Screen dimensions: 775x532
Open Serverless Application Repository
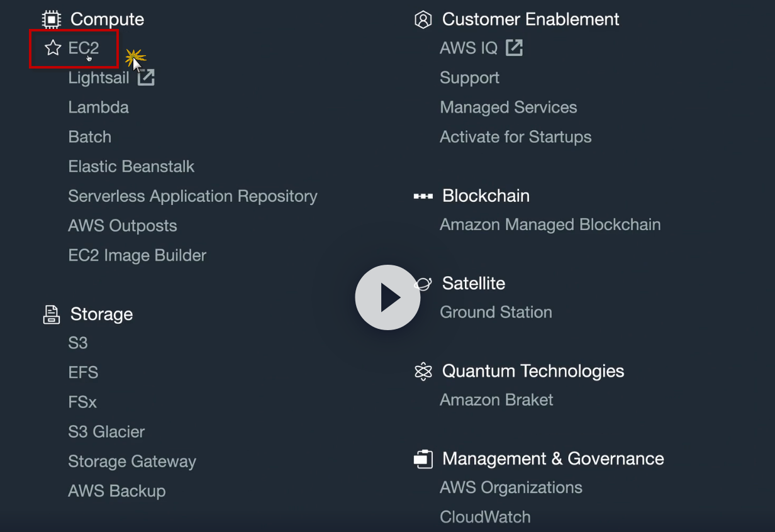[192, 196]
